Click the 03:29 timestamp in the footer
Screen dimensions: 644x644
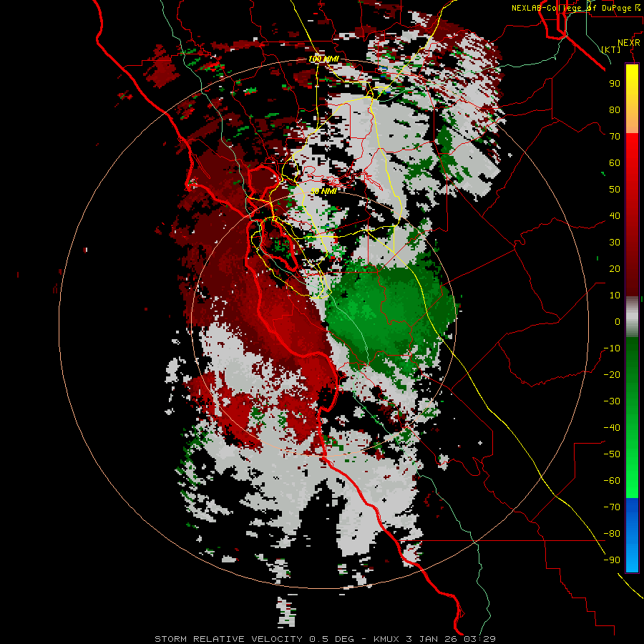[479, 639]
